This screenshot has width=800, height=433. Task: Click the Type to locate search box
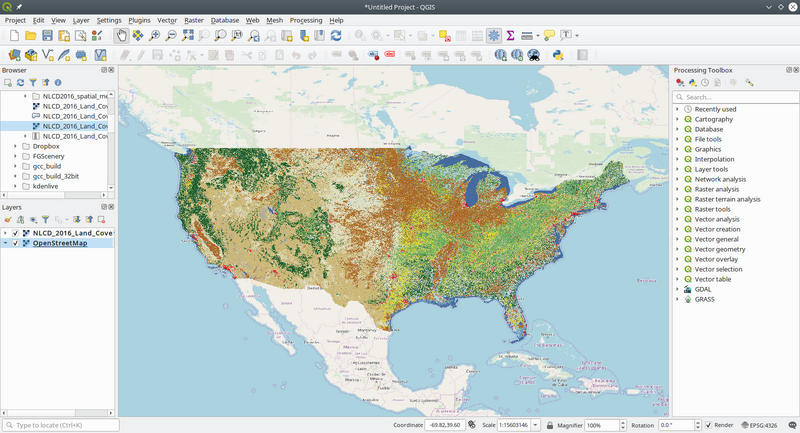tap(61, 425)
